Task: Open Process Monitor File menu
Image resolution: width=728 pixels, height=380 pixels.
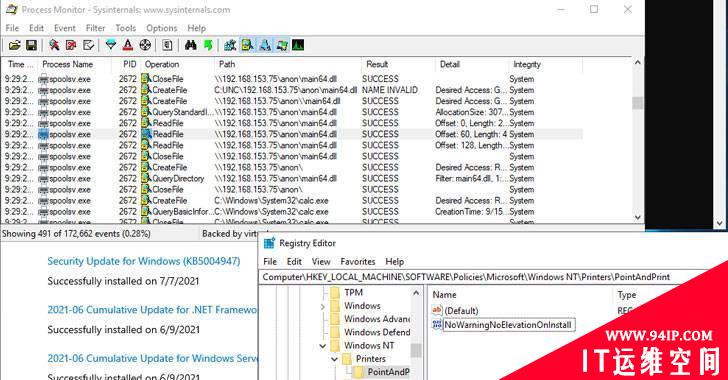Action: coord(12,28)
